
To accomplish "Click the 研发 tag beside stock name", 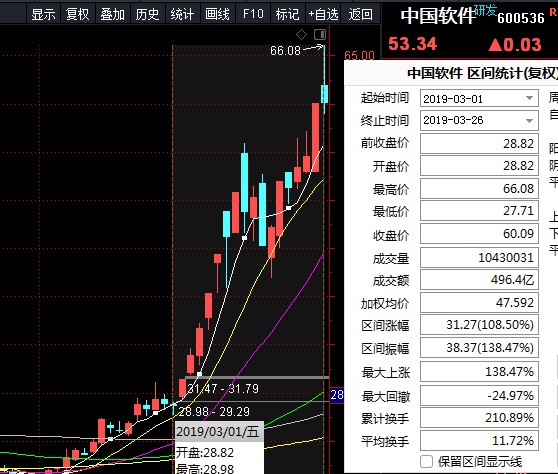I will pyautogui.click(x=485, y=10).
